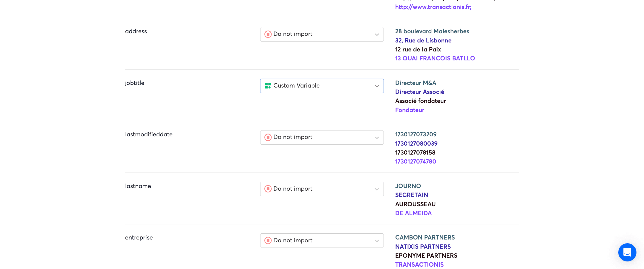Click last name AUROUSSEAU
The width and height of the screenshot is (644, 269).
point(415,204)
